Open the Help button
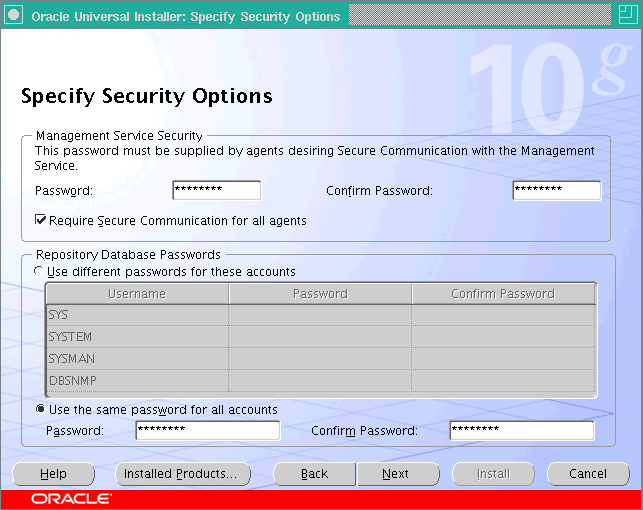643x510 pixels. point(54,474)
